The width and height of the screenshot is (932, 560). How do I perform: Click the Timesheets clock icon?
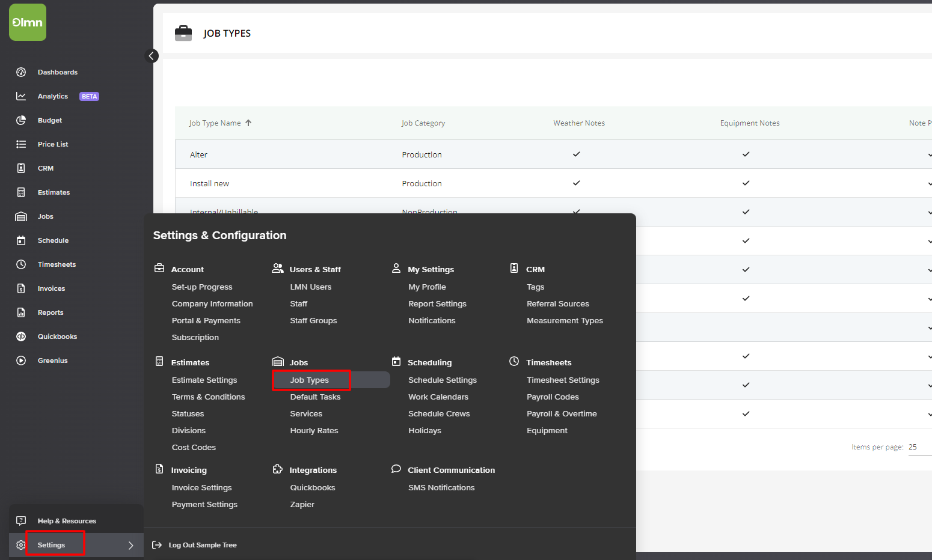click(21, 264)
